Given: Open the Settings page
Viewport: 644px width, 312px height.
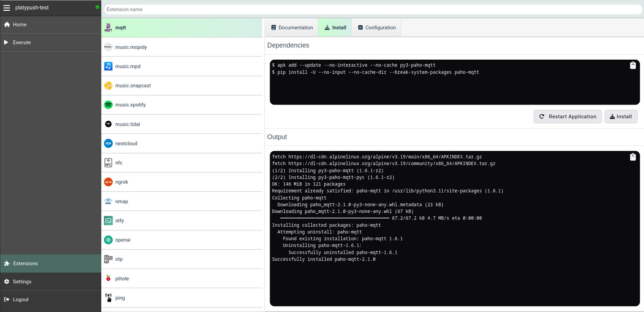Looking at the screenshot, I should point(22,281).
